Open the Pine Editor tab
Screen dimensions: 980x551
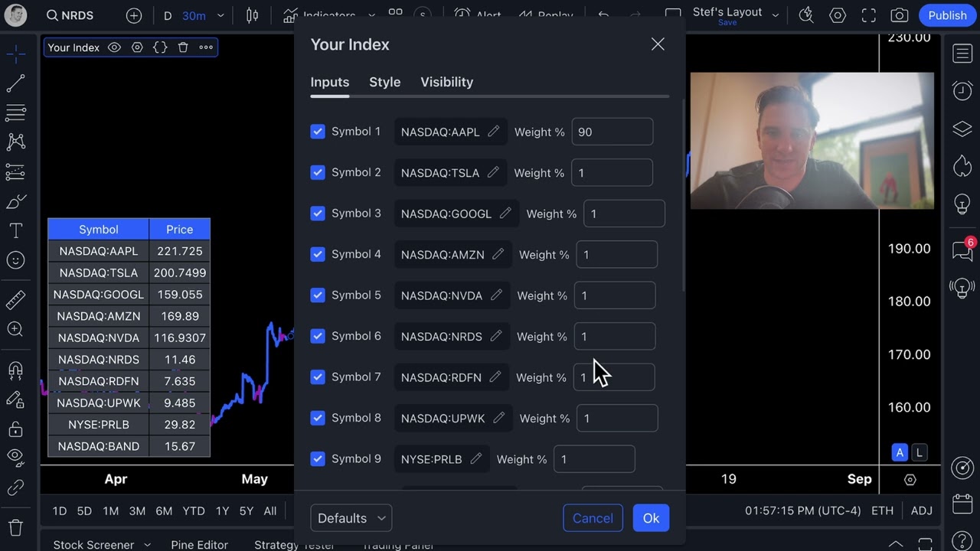click(200, 545)
